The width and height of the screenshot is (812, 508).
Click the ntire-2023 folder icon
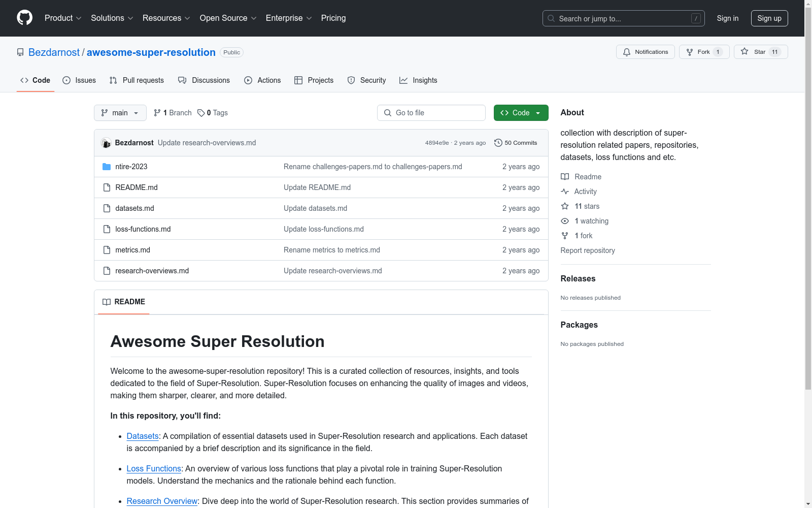(x=107, y=167)
